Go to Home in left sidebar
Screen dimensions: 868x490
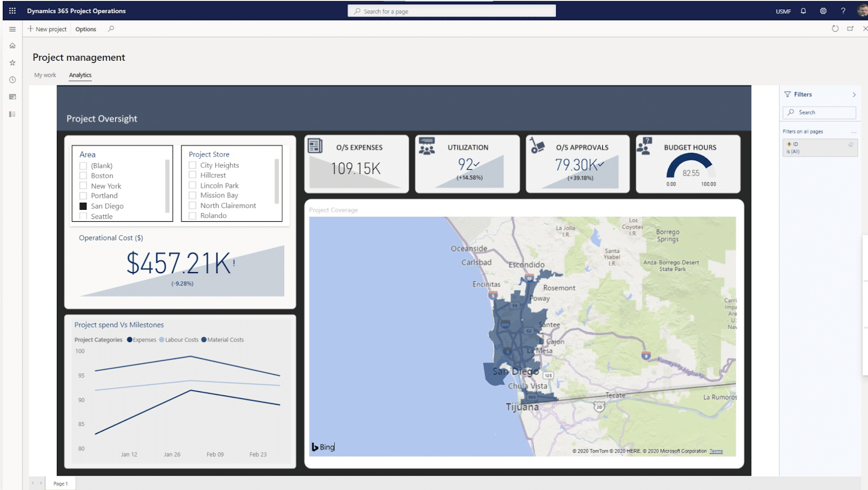click(x=12, y=46)
